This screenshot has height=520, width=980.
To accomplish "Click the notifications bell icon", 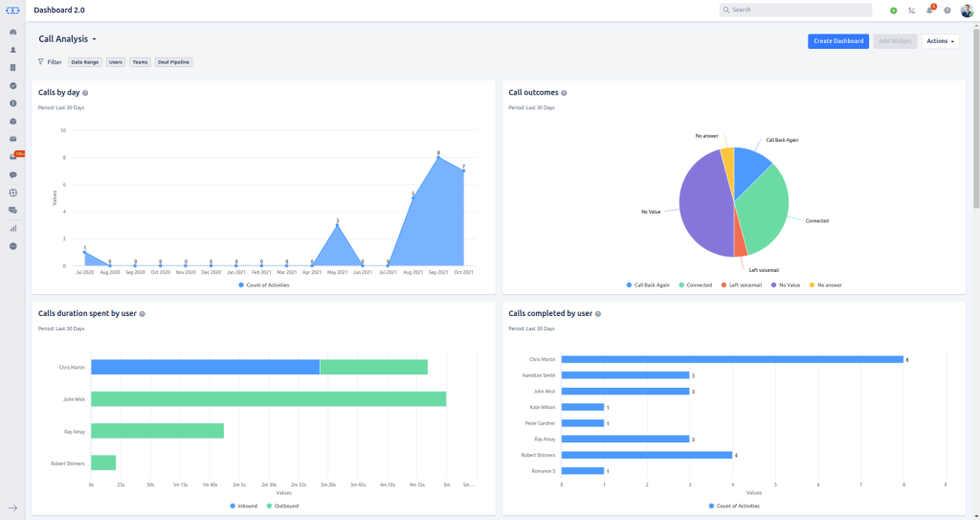I will [928, 10].
